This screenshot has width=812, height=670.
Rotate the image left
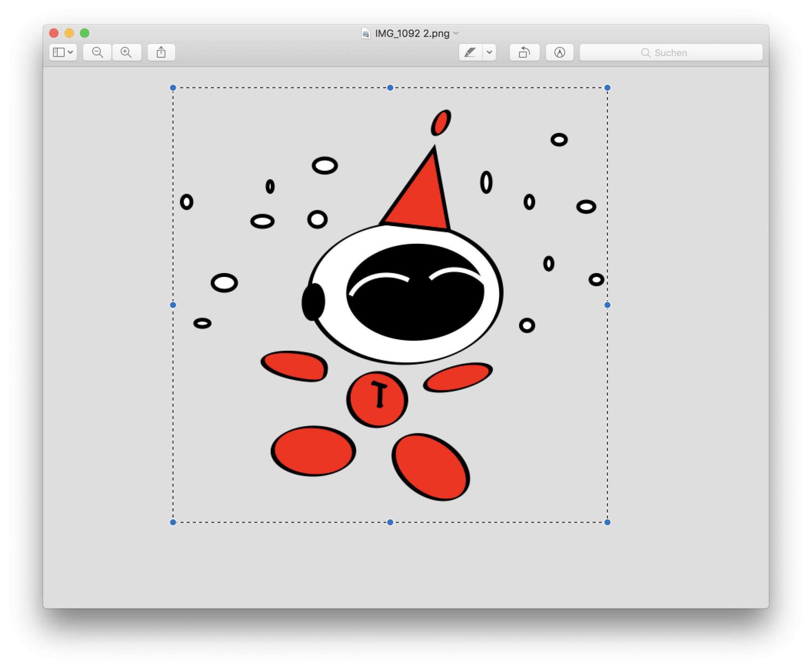click(x=525, y=52)
